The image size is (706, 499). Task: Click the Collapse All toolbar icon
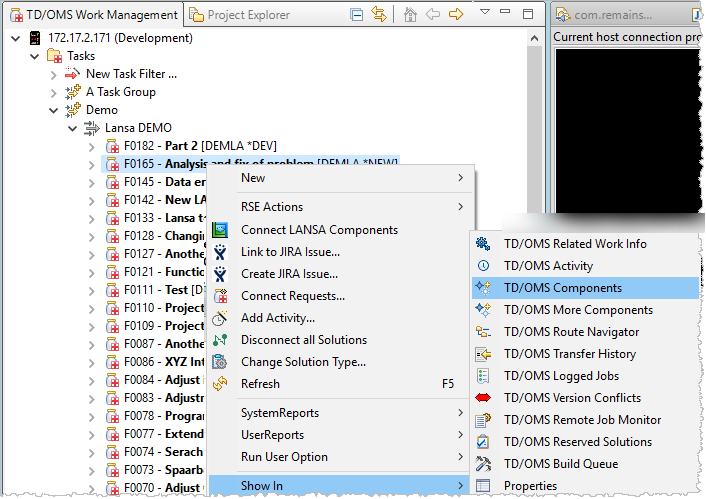[355, 14]
